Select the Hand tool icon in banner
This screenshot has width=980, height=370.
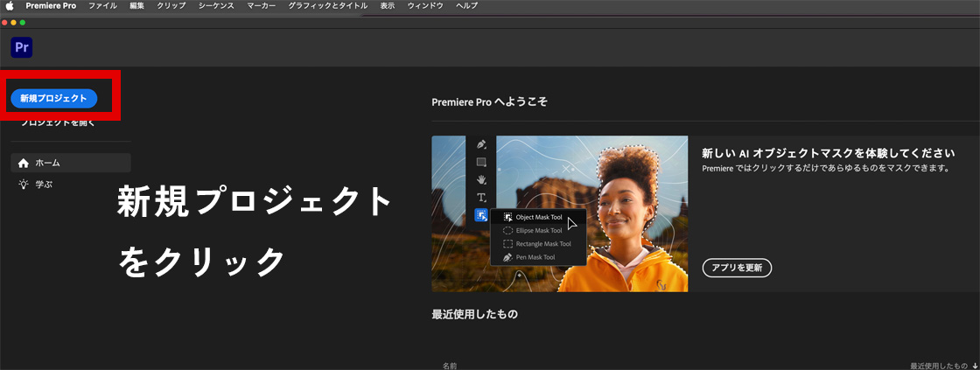(x=481, y=179)
